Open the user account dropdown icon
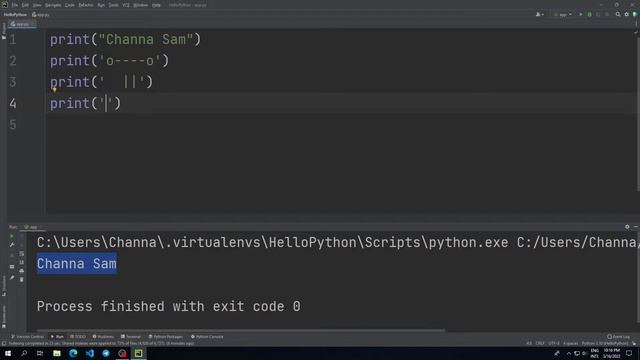Screen dimensions: 640x360 click(540, 14)
